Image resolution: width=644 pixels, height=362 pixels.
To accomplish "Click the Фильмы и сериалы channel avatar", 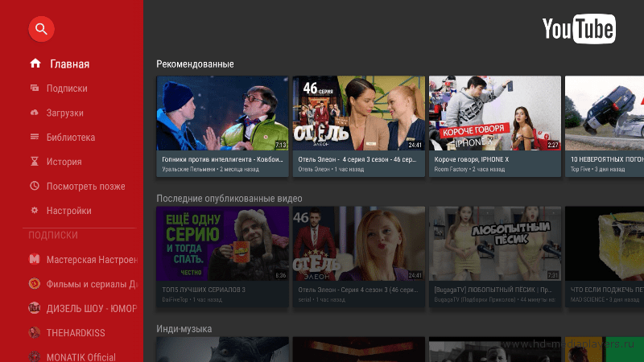I will [35, 284].
